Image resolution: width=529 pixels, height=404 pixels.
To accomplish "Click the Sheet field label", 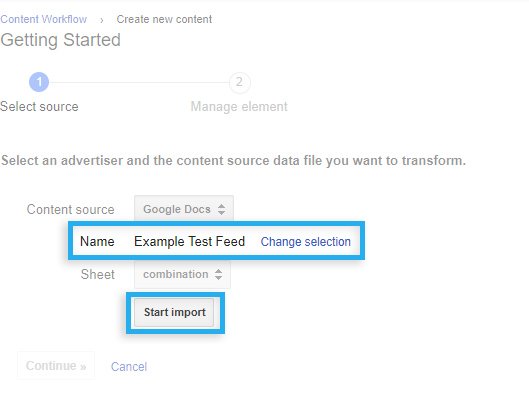I will point(98,274).
